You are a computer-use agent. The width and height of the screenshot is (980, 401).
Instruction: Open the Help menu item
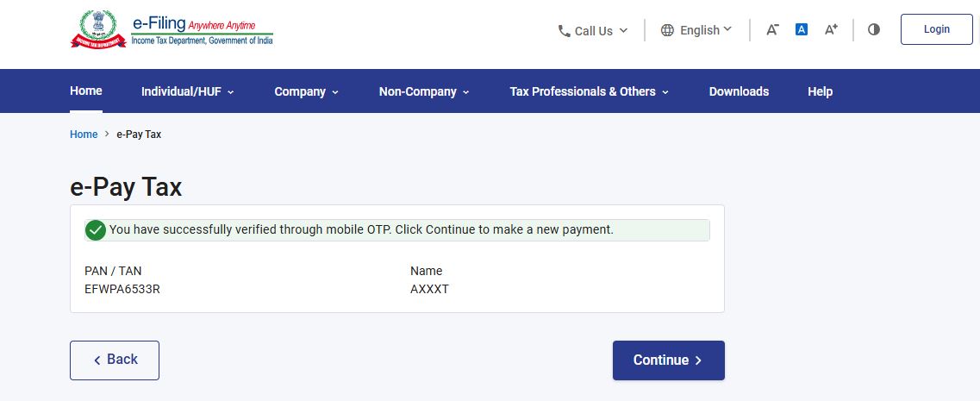pos(820,91)
